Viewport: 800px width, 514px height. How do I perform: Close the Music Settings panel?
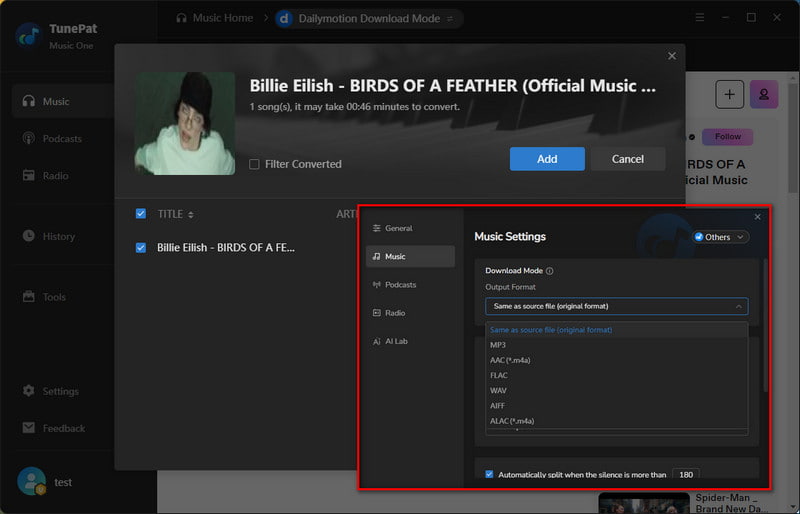pos(758,217)
